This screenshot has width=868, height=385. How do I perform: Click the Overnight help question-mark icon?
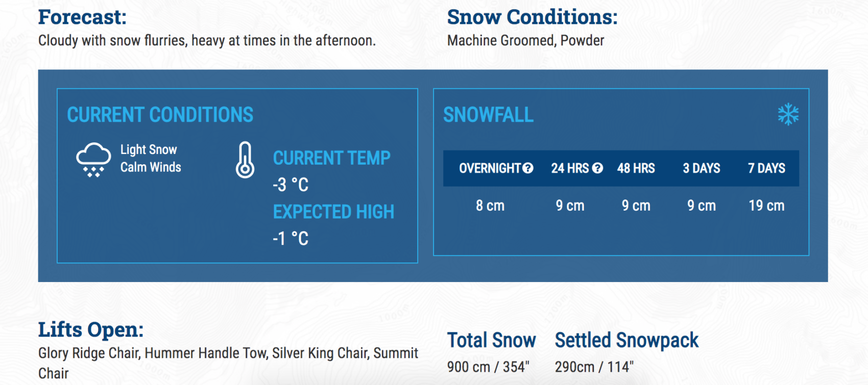click(528, 168)
